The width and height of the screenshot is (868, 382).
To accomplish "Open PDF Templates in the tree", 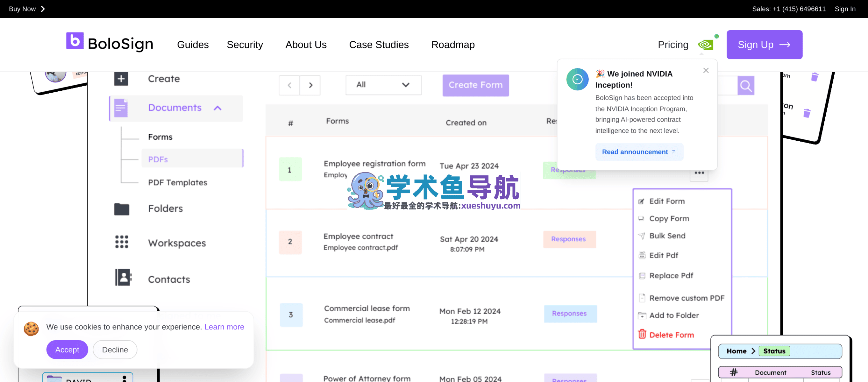I will coord(178,183).
